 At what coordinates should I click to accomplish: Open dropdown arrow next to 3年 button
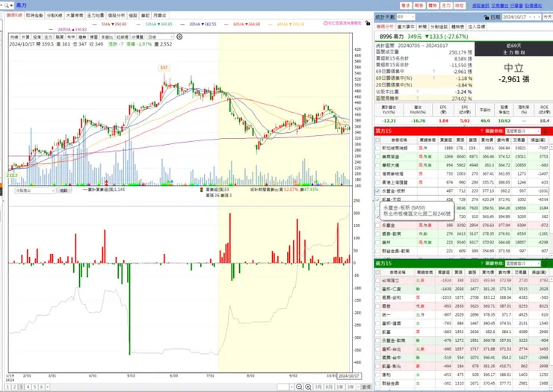coord(358,387)
